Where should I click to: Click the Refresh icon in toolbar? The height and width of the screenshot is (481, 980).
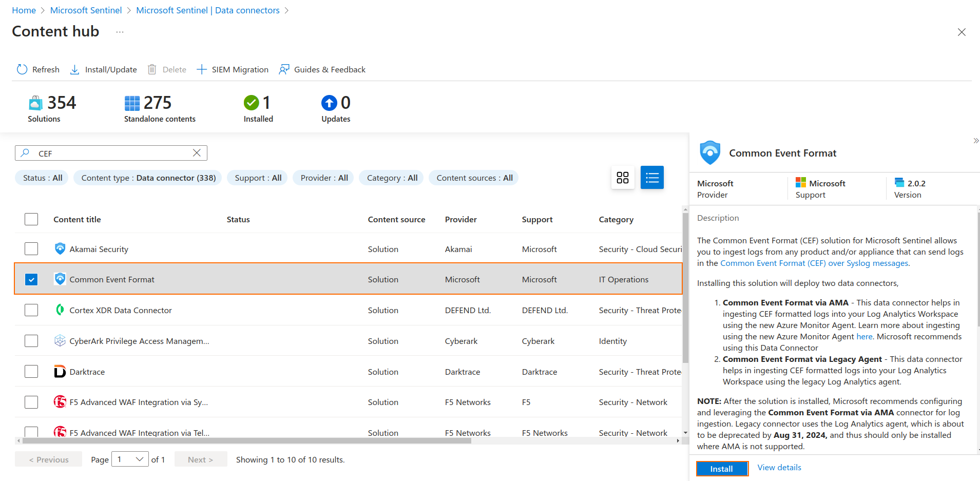coord(22,69)
